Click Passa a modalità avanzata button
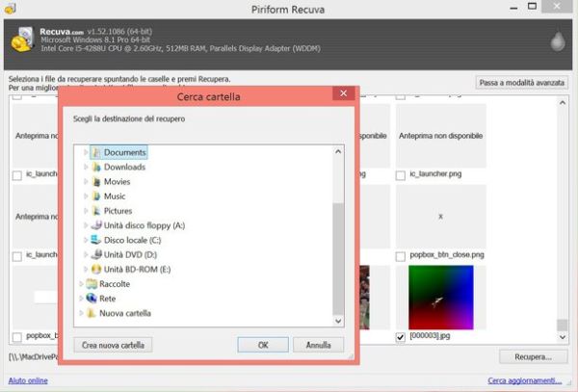The width and height of the screenshot is (578, 392). (x=521, y=83)
